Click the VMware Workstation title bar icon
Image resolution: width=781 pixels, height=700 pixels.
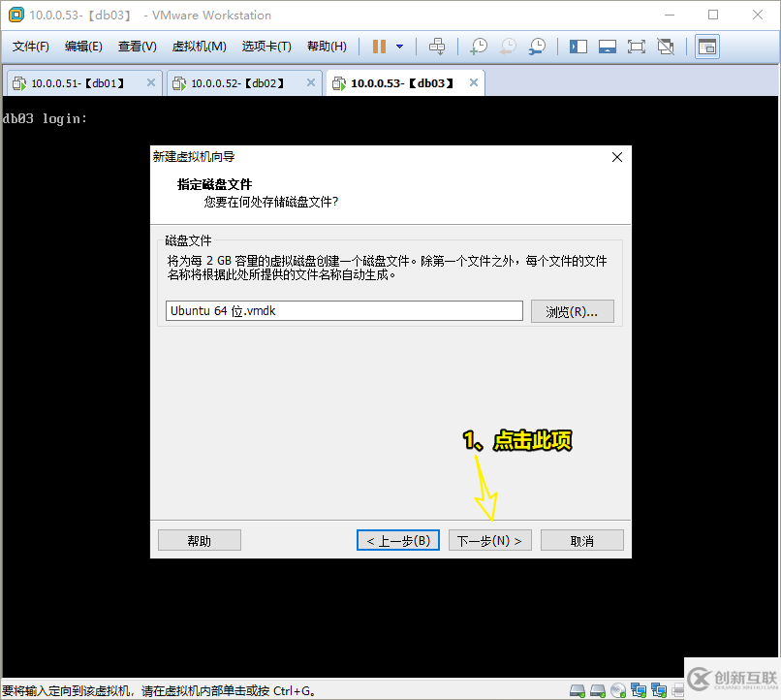(x=16, y=15)
